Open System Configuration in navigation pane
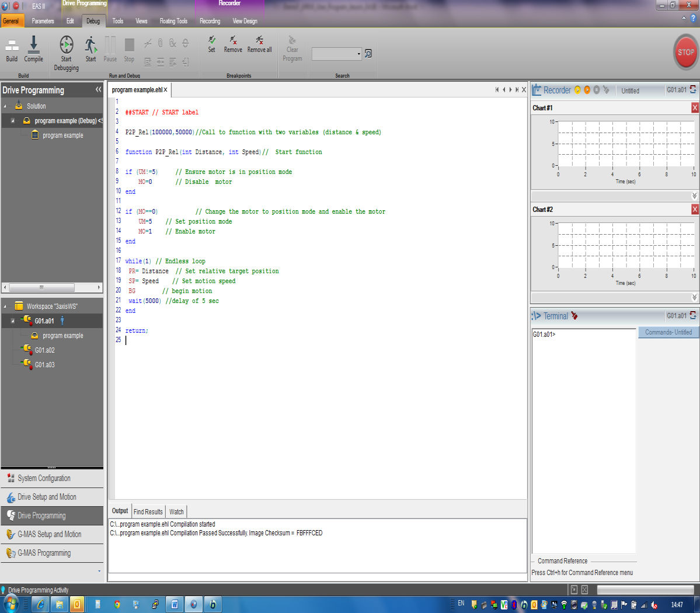Viewport: 700px width, 613px height. [44, 478]
